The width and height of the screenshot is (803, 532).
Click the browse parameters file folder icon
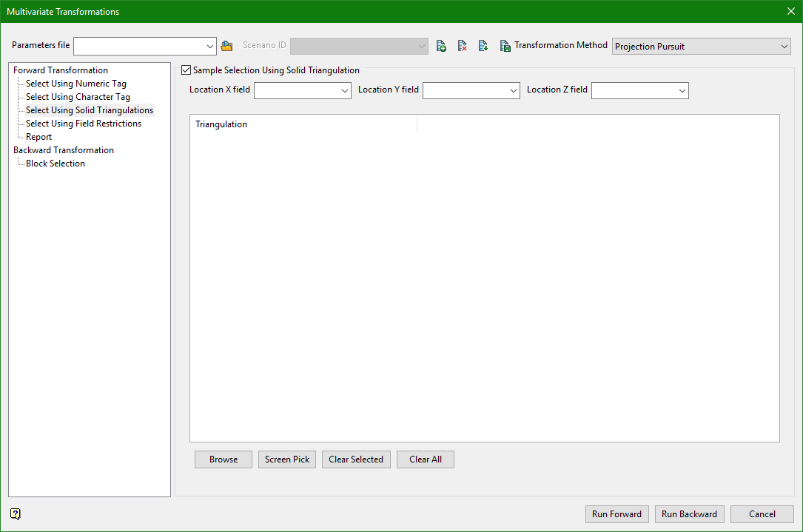pos(226,46)
